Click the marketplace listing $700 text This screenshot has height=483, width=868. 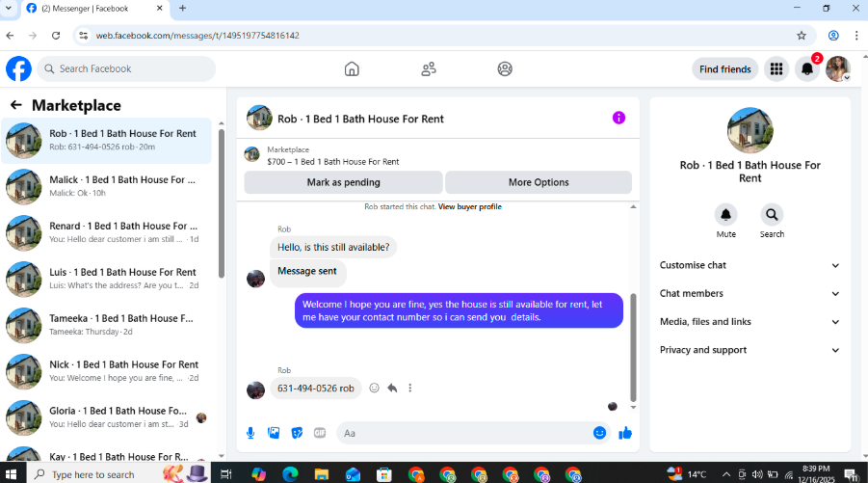[332, 162]
